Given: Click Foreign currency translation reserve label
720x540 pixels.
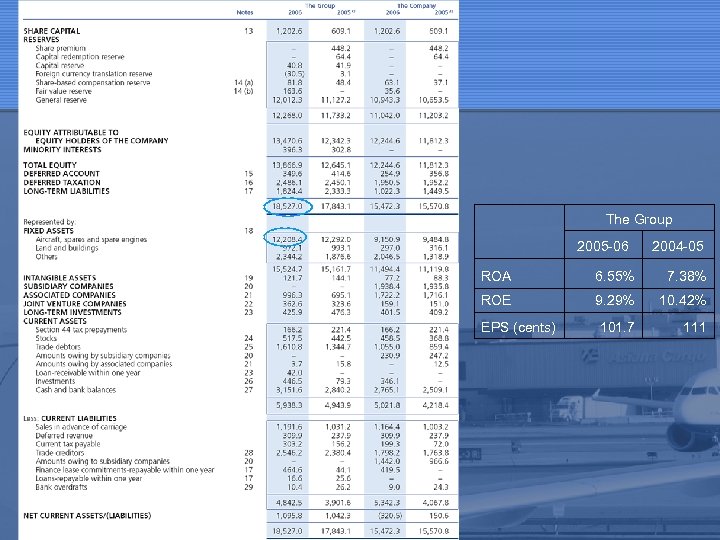Looking at the screenshot, I should tap(94, 74).
